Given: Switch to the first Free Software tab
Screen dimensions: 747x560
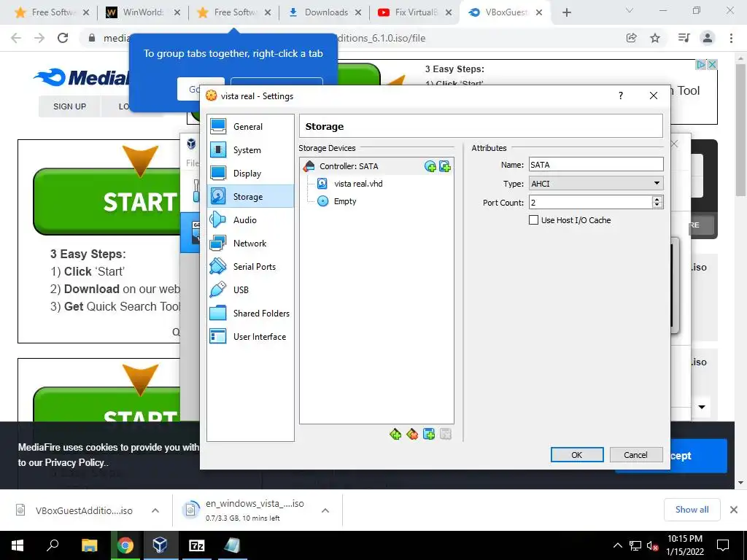Looking at the screenshot, I should click(x=51, y=12).
